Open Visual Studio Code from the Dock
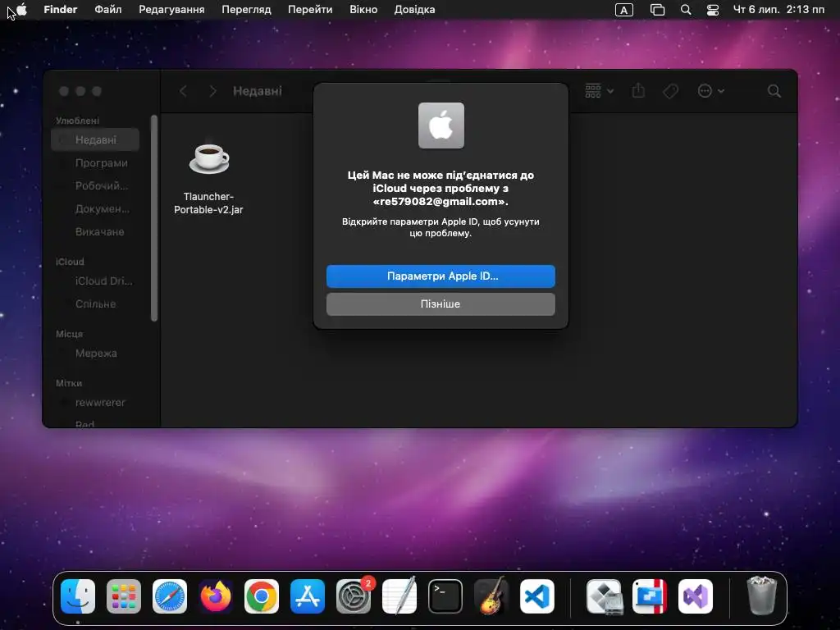This screenshot has height=630, width=840. 536,596
